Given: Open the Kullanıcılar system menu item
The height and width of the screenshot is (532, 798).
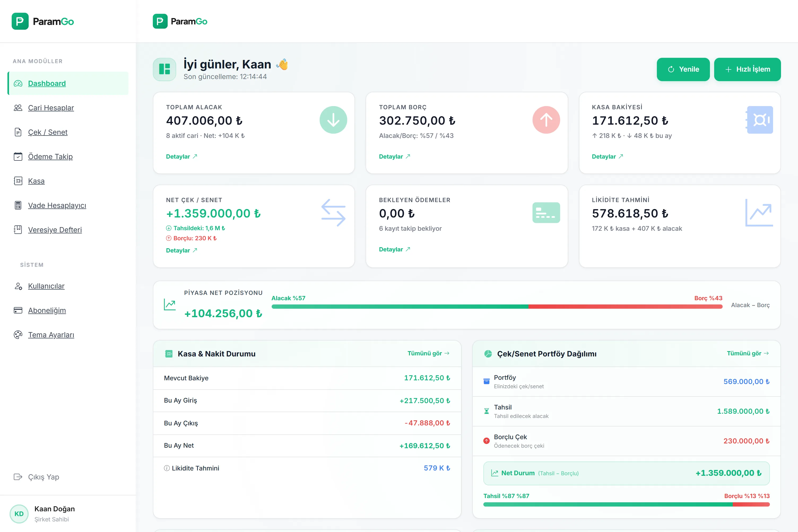Looking at the screenshot, I should pyautogui.click(x=46, y=286).
